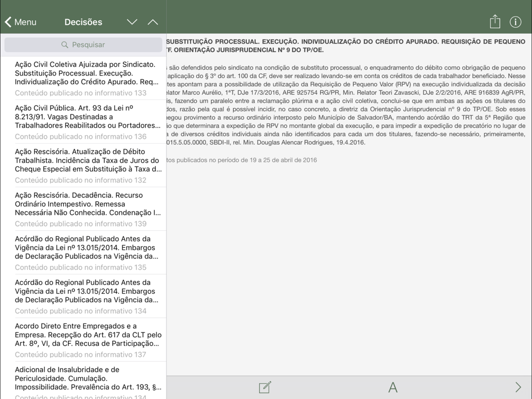The height and width of the screenshot is (399, 532).
Task: Tap the bold decision heading in the content pane
Action: tap(346, 46)
